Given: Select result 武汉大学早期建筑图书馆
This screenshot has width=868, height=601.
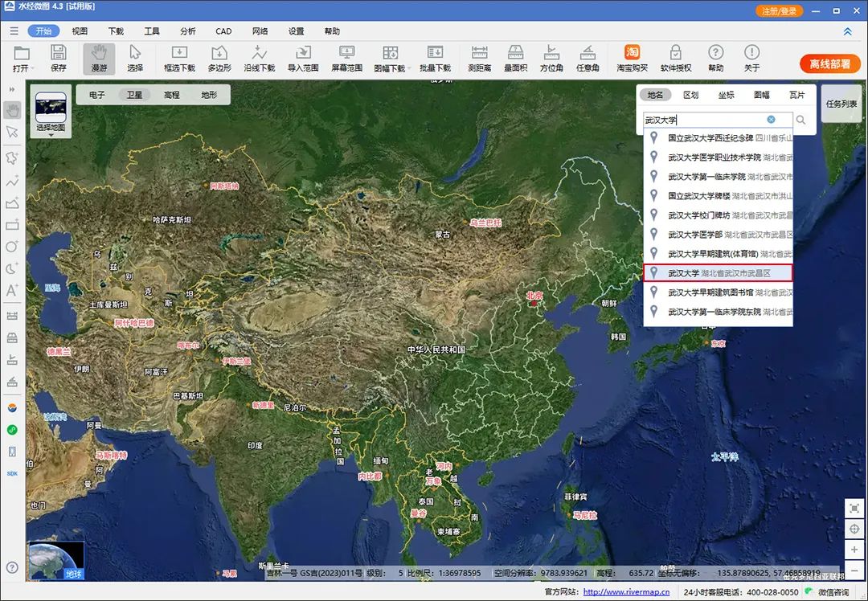Looking at the screenshot, I should pyautogui.click(x=718, y=292).
